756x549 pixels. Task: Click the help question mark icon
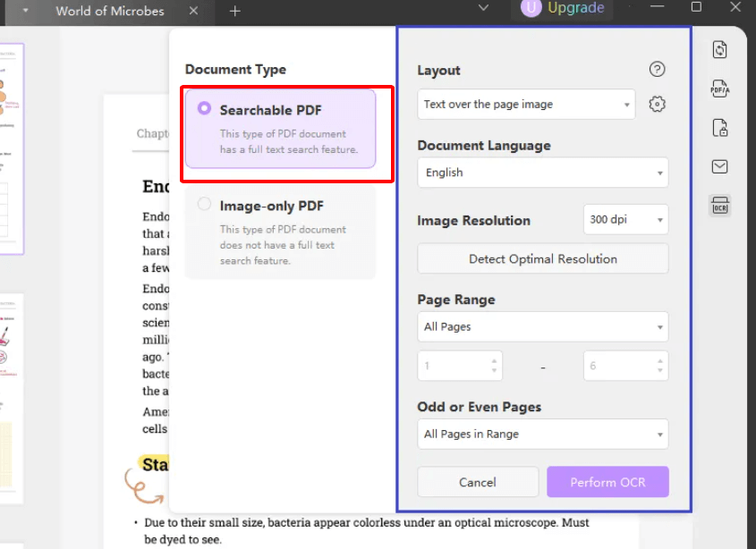(657, 69)
